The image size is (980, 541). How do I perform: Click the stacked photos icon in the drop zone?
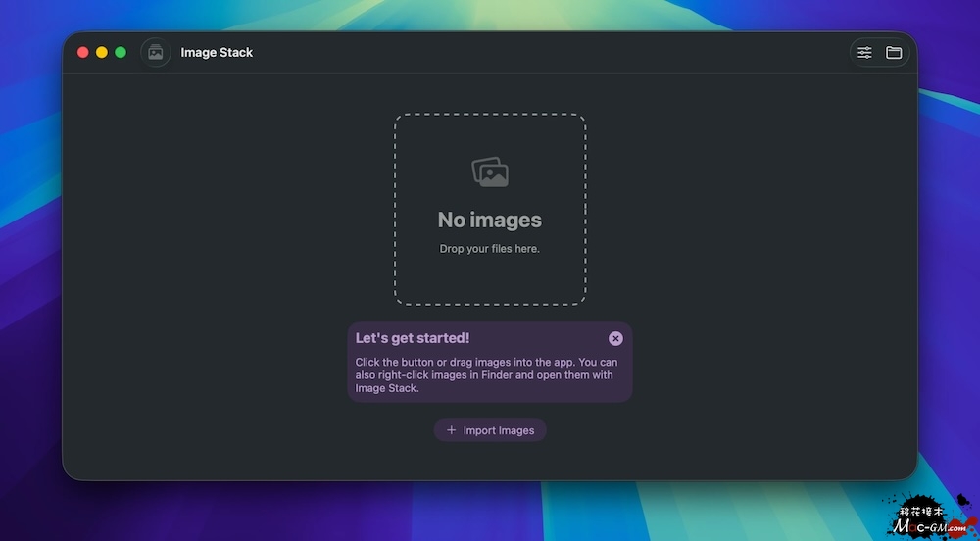490,172
